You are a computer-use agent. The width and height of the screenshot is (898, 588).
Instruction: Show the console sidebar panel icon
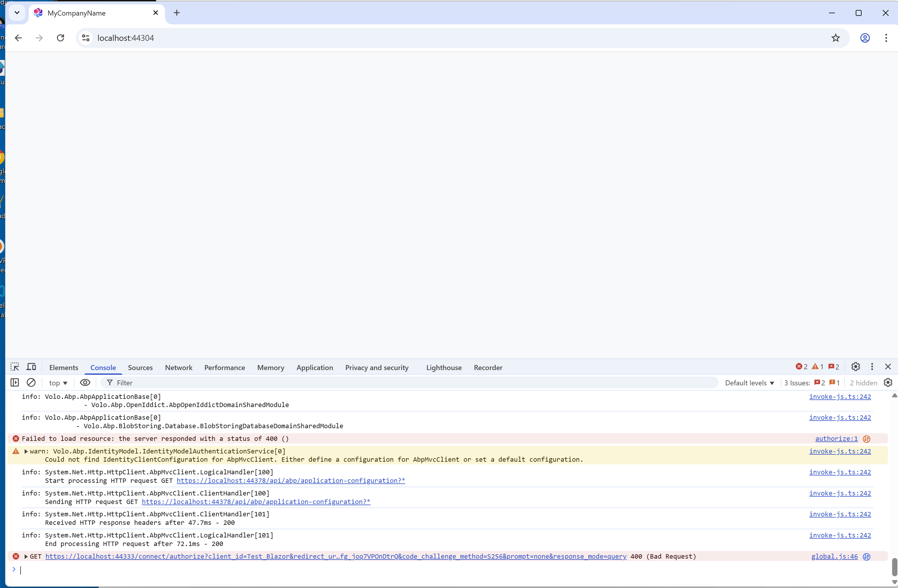pyautogui.click(x=15, y=383)
